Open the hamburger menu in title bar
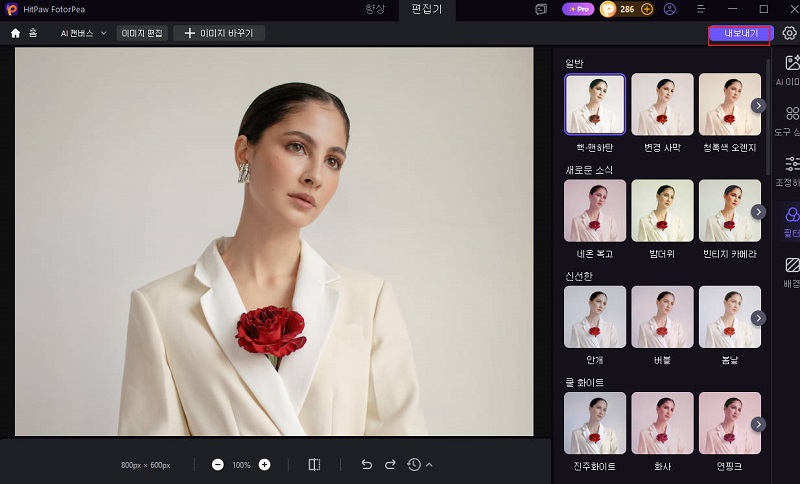The image size is (800, 484). coord(701,9)
